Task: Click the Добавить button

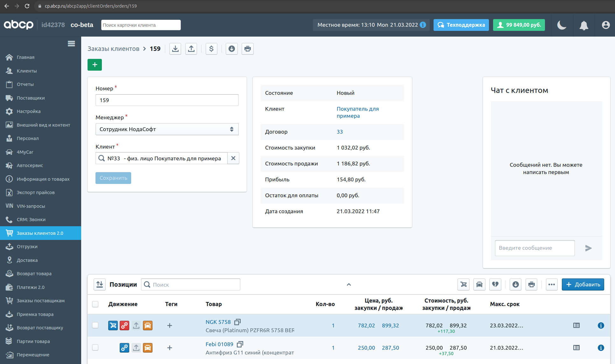Action: point(583,284)
